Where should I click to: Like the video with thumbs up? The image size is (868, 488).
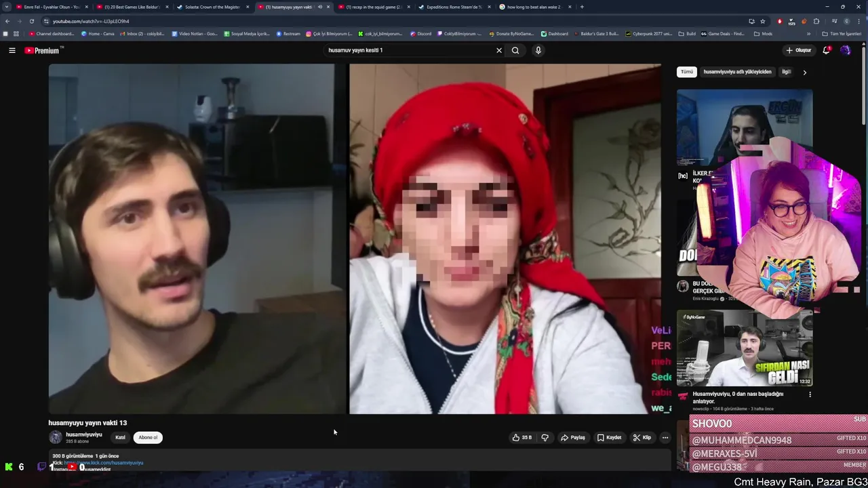point(522,438)
